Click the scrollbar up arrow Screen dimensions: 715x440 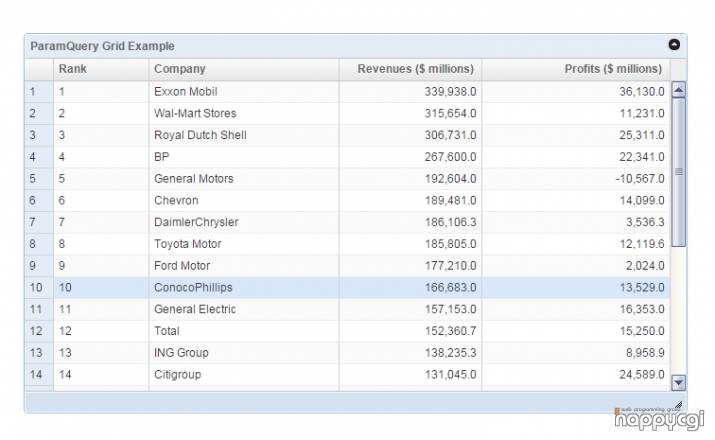[678, 90]
